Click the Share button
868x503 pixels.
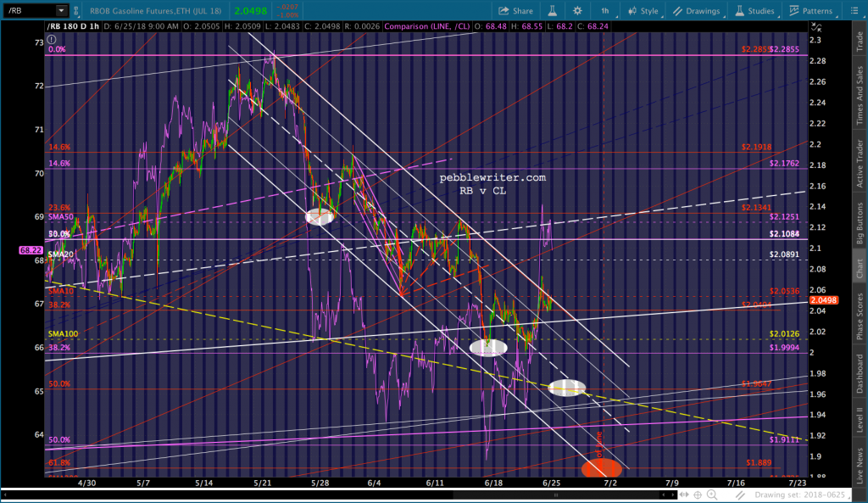(x=515, y=10)
